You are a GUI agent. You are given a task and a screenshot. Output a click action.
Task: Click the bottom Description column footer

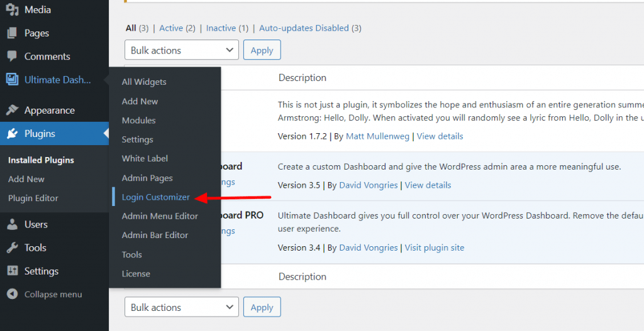(303, 276)
